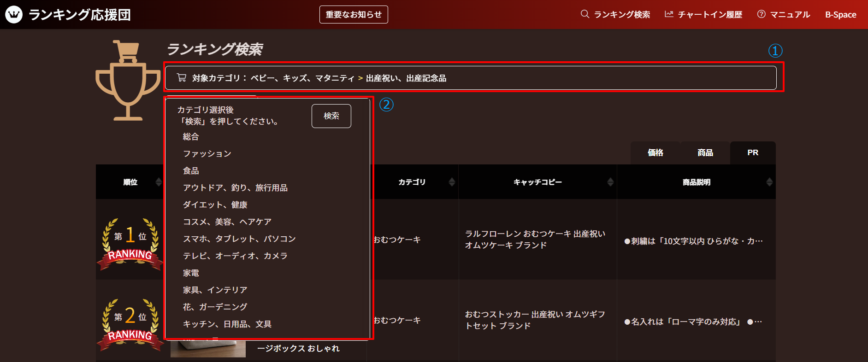Choose ファッション from category list
This screenshot has height=362, width=868.
coord(207,154)
